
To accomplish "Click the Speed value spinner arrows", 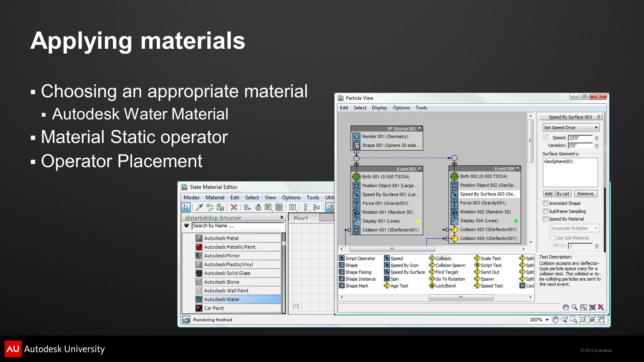I will tap(597, 138).
